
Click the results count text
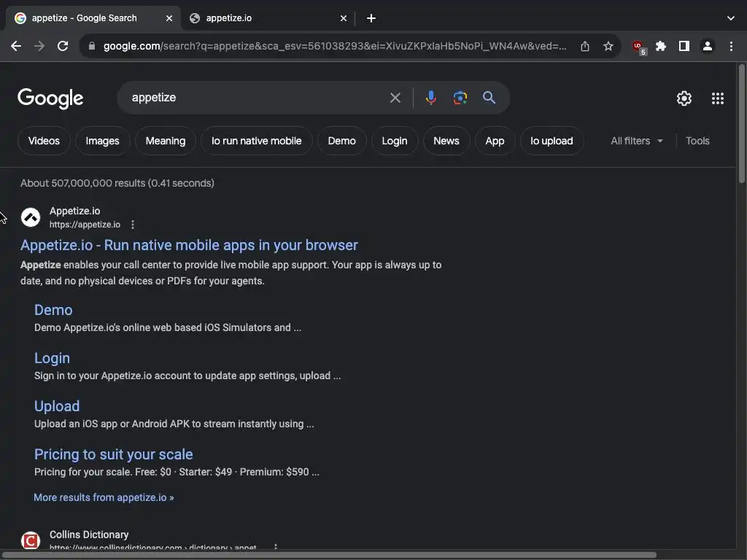point(117,183)
